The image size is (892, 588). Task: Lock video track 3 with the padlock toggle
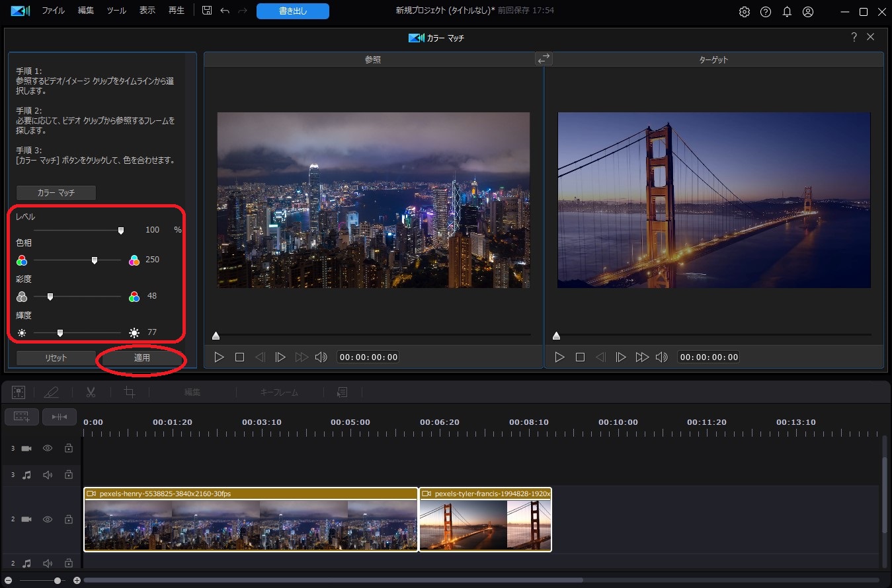tap(68, 448)
